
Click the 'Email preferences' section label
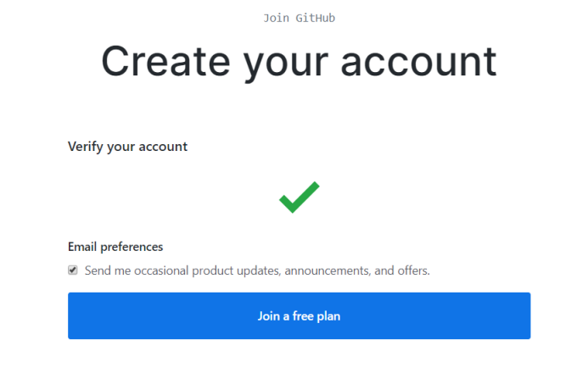pos(115,247)
